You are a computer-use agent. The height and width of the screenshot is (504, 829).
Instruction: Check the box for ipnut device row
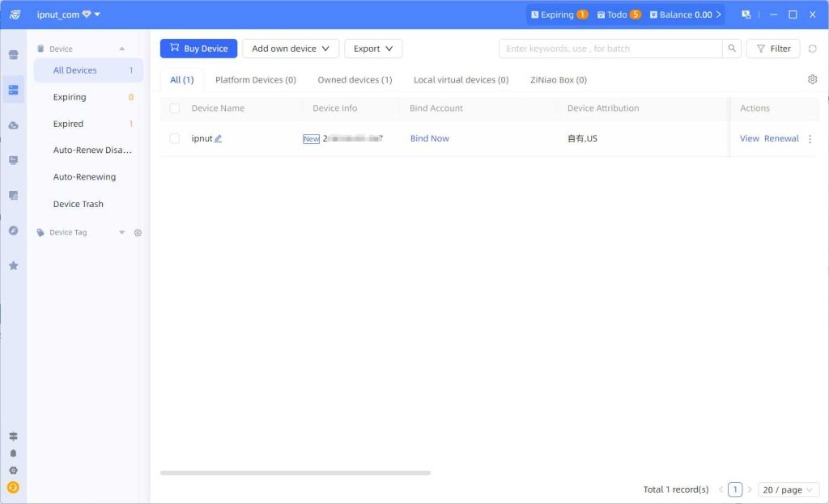(x=174, y=138)
